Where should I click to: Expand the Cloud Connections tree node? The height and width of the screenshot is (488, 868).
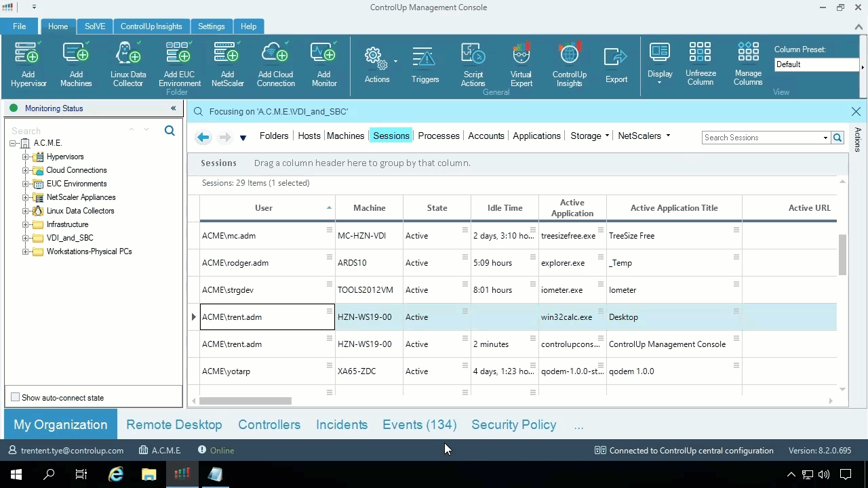(x=26, y=170)
